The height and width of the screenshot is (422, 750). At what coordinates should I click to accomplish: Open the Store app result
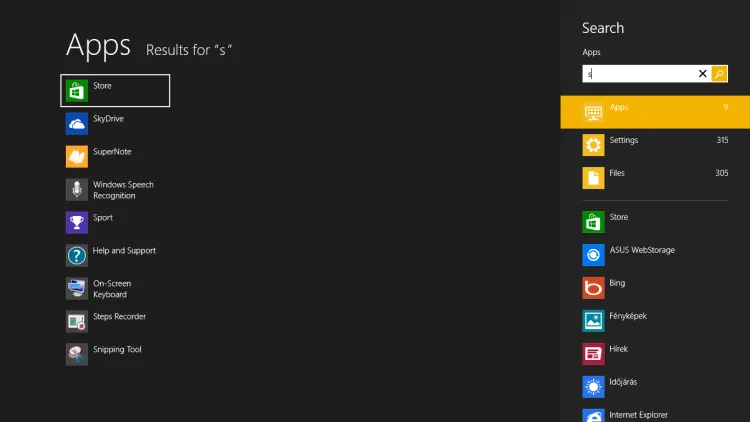(x=114, y=90)
